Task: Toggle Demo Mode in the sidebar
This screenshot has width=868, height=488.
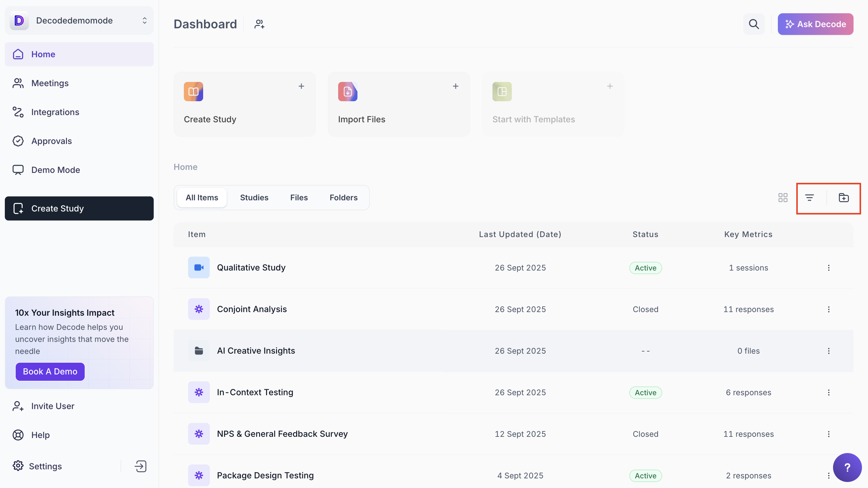Action: coord(55,170)
